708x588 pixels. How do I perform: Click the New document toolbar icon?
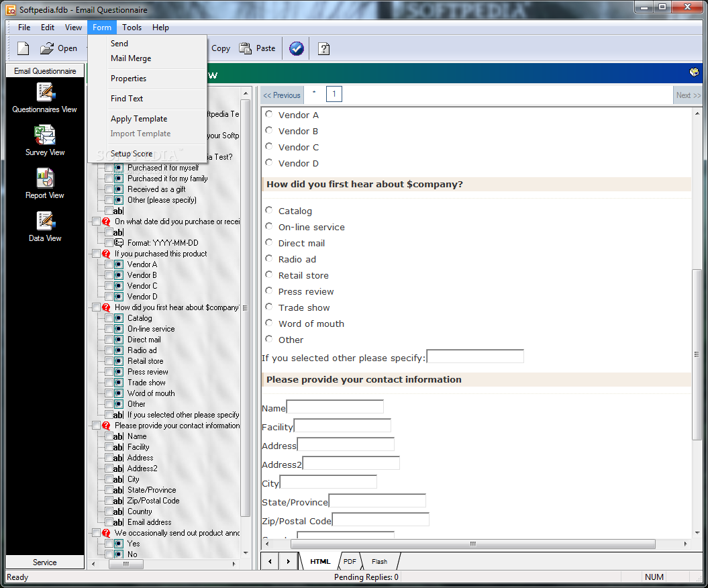point(23,48)
